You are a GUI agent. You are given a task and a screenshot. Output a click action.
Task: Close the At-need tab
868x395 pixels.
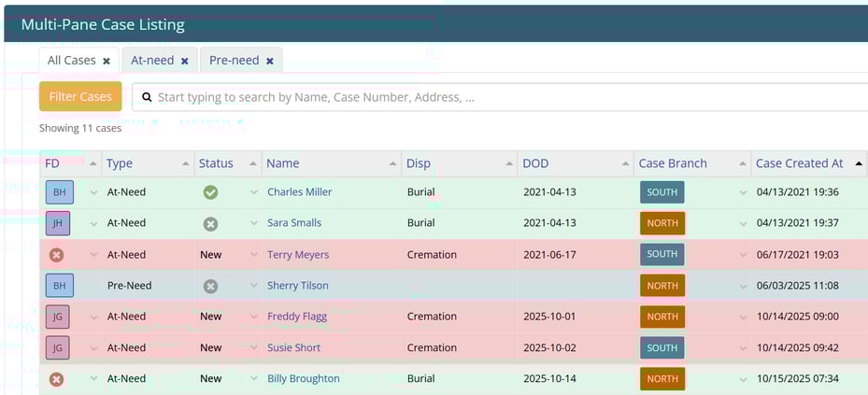pos(185,61)
